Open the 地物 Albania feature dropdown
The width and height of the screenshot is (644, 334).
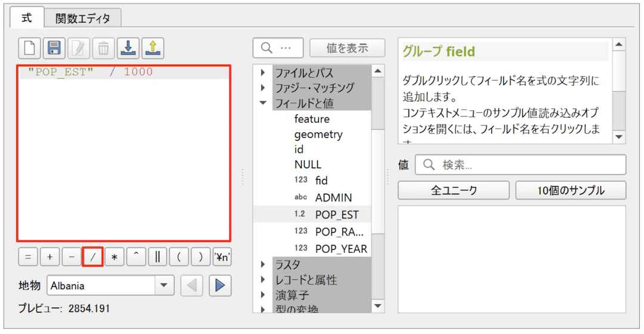[x=164, y=286]
